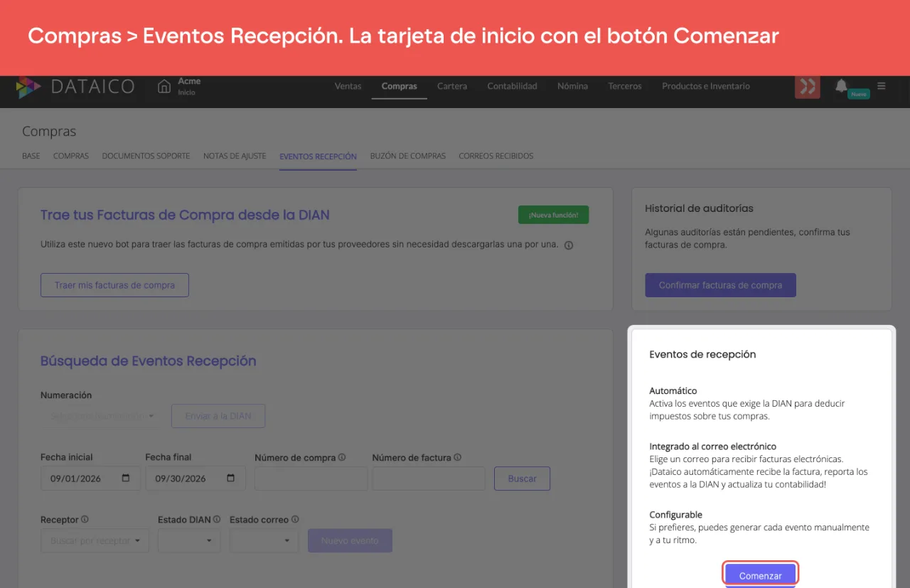
Task: Click the Dataico logo icon
Action: [x=28, y=87]
